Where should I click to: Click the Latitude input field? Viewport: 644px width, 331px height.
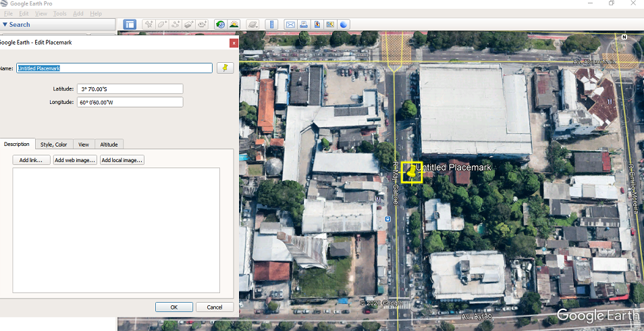point(130,88)
